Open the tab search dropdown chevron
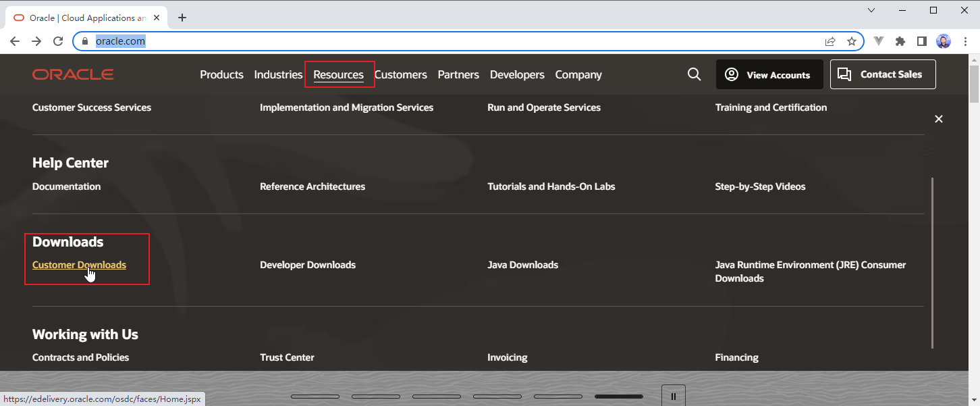 871,10
